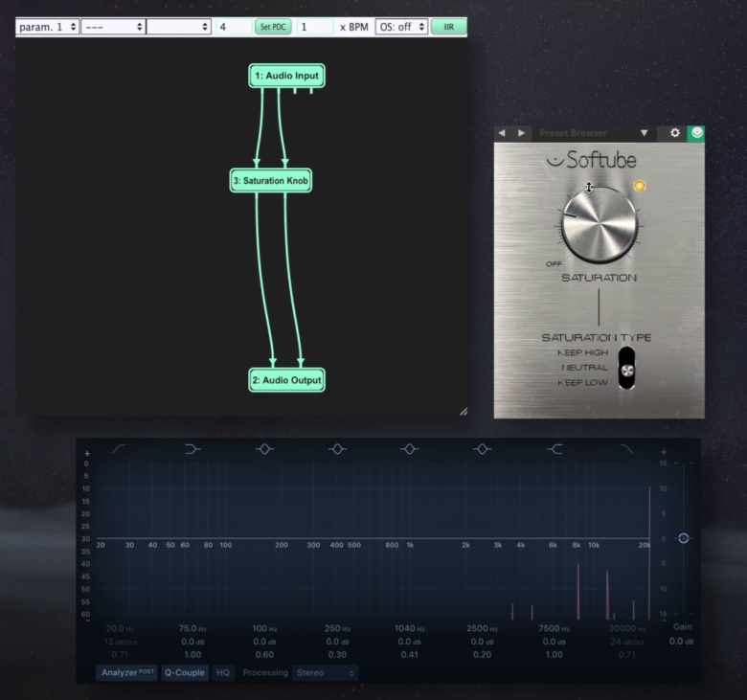
Task: Click the PDC value field showing 4
Action: [x=234, y=27]
